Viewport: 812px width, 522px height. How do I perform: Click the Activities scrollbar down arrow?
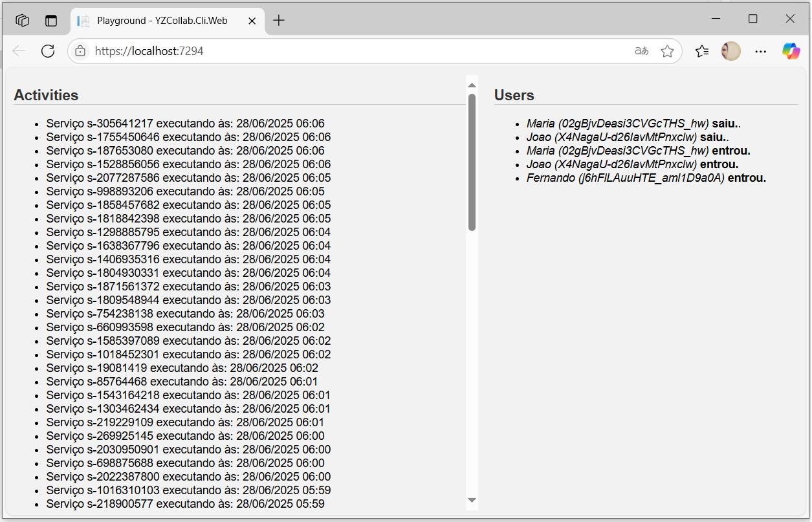[x=472, y=500]
